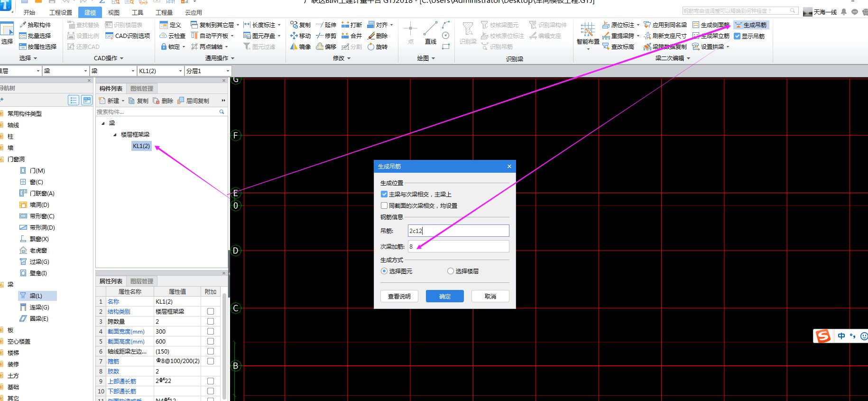Collapse the 楼层框架梁 tree node
This screenshot has width=868, height=401.
point(115,135)
